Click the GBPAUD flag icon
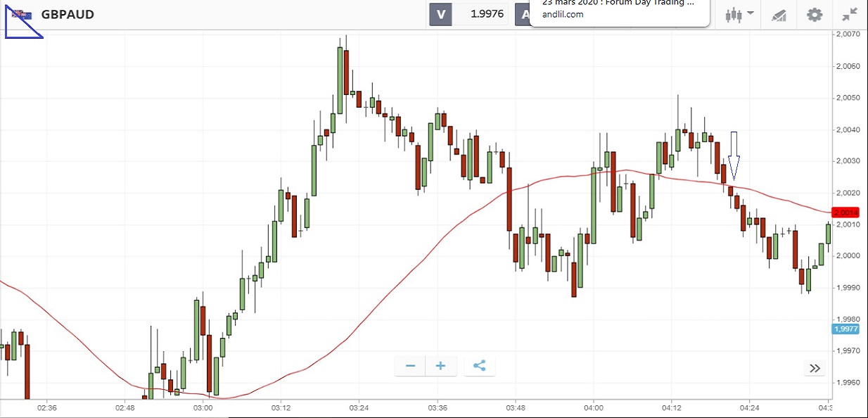868x418 pixels. [21, 14]
